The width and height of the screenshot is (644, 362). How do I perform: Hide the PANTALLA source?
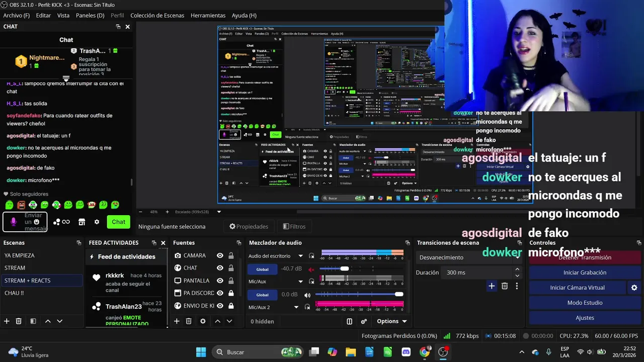pyautogui.click(x=220, y=281)
